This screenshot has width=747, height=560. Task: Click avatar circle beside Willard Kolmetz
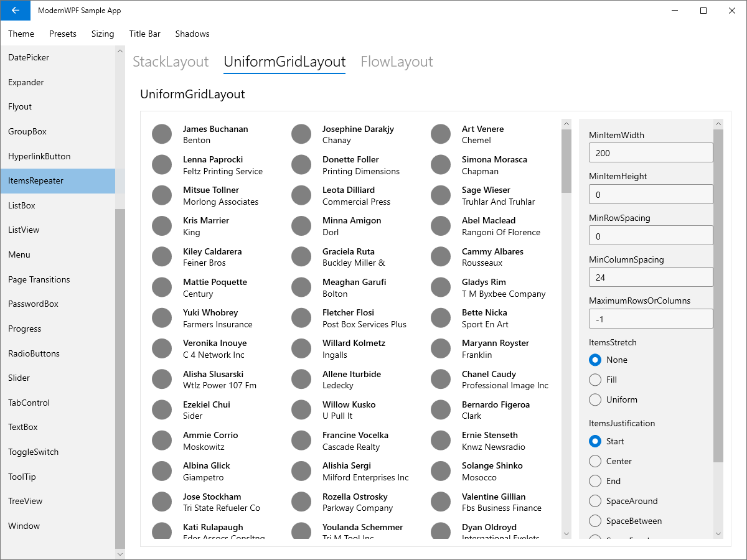[x=301, y=348]
